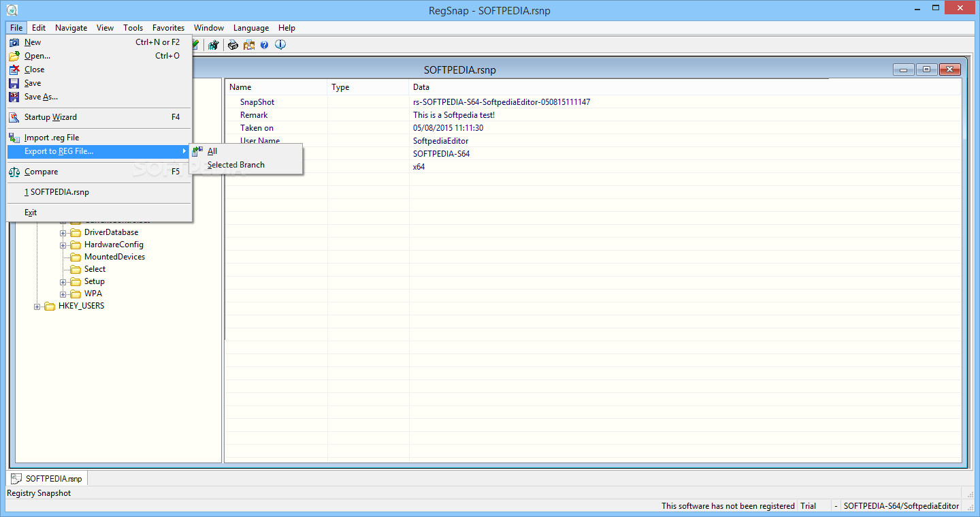Select the Remark row name
This screenshot has height=517, width=980.
pos(254,115)
